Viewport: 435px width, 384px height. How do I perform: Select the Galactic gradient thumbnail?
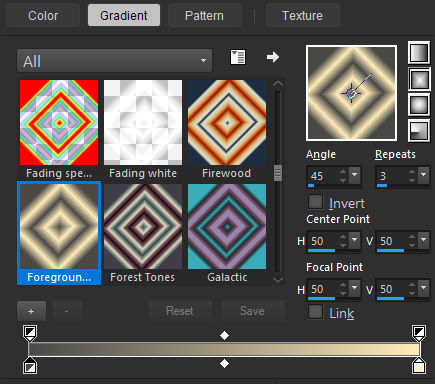pos(227,226)
